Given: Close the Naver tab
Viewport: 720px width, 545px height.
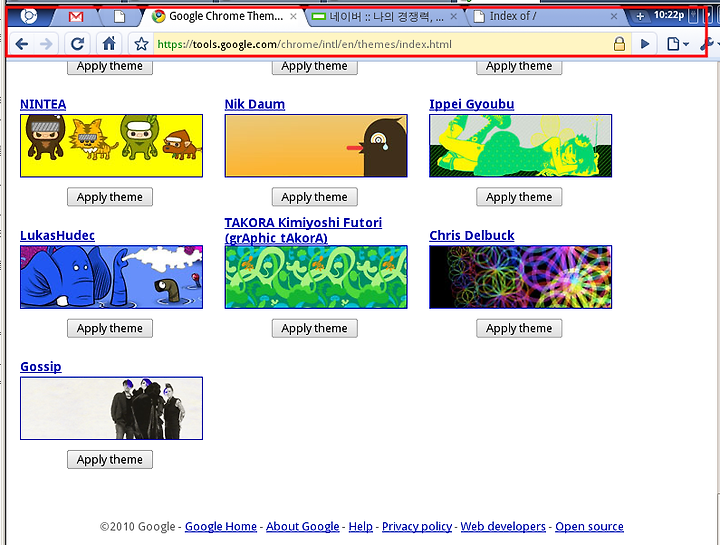Looking at the screenshot, I should point(454,17).
